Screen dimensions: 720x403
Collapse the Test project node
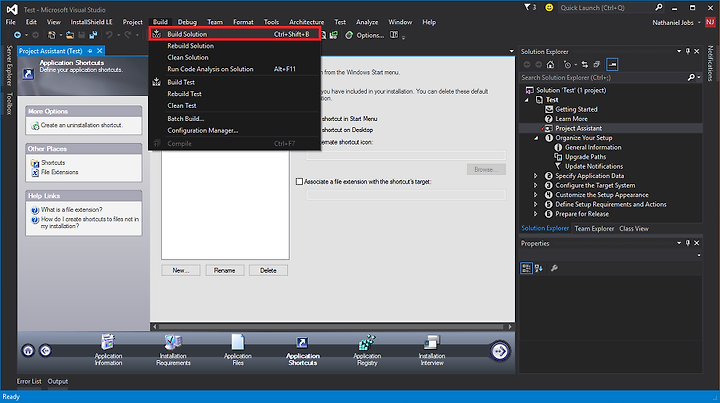click(527, 100)
